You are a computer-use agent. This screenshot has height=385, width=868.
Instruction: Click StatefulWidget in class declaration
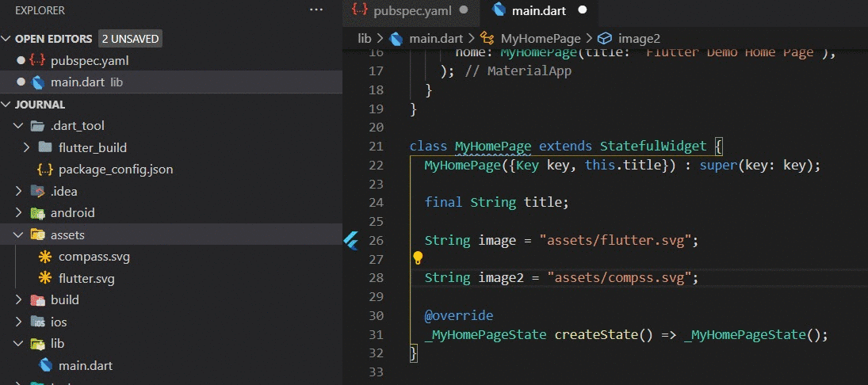pos(653,146)
